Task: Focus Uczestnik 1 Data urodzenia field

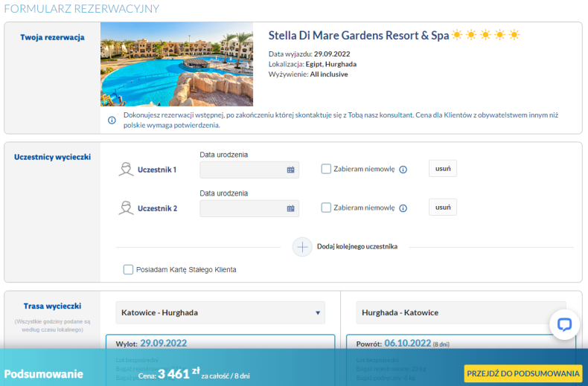Action: (x=249, y=170)
